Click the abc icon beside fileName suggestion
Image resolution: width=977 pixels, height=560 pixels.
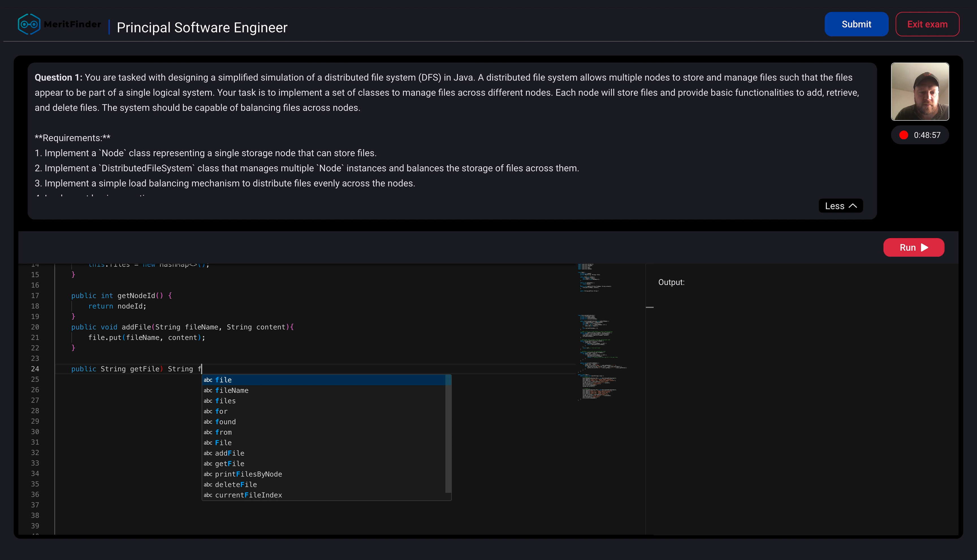click(x=208, y=390)
